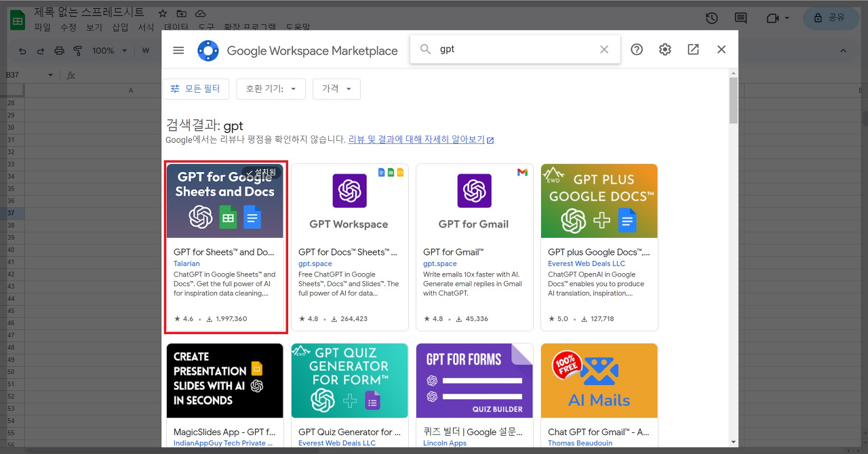868x454 pixels.
Task: Open the 서식 menu
Action: (146, 28)
